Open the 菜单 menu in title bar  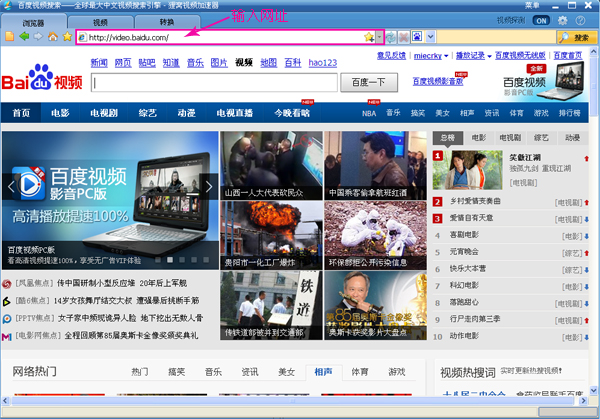pos(532,5)
